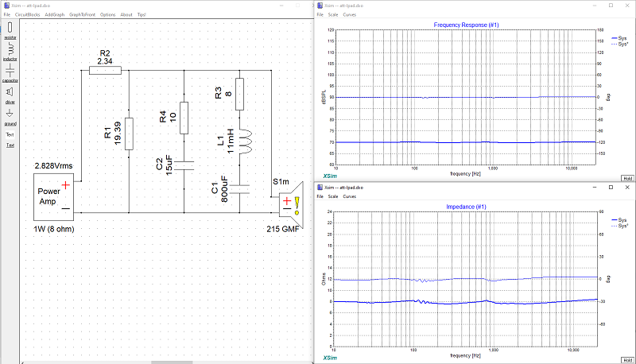The height and width of the screenshot is (364, 636).
Task: Open the Curves menu in the Frequency Response window
Action: 350,14
